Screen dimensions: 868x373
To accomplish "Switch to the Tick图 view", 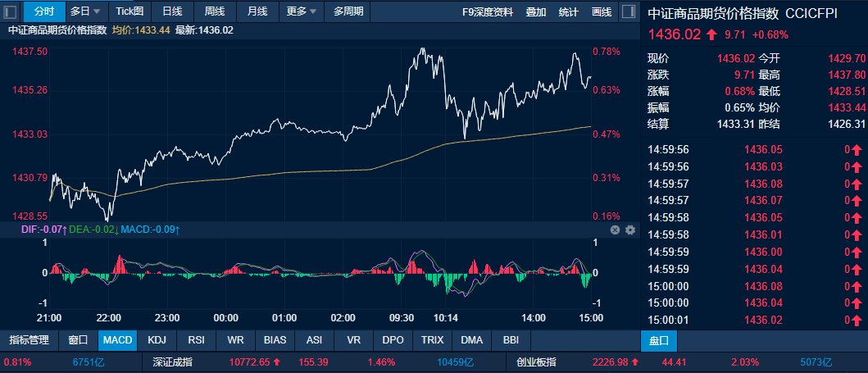I will [130, 11].
